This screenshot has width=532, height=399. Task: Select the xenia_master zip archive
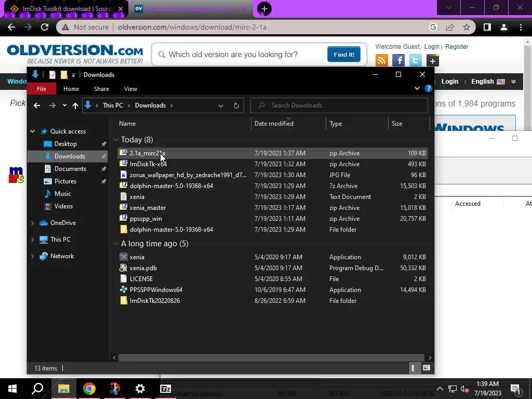(272, 208)
